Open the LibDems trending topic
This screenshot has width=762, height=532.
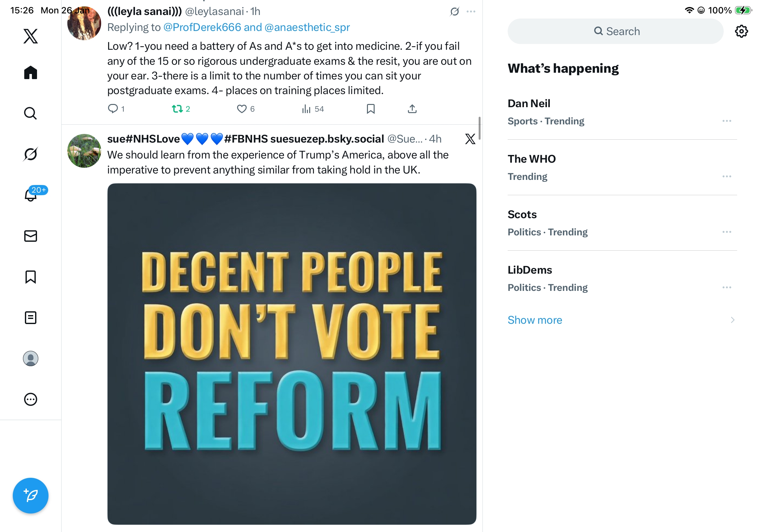click(x=530, y=270)
